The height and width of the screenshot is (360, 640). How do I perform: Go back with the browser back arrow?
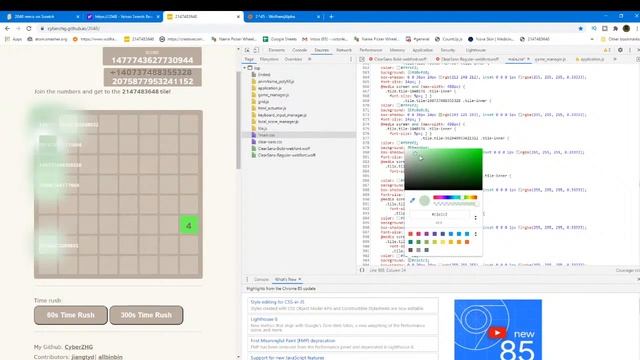pos(7,28)
